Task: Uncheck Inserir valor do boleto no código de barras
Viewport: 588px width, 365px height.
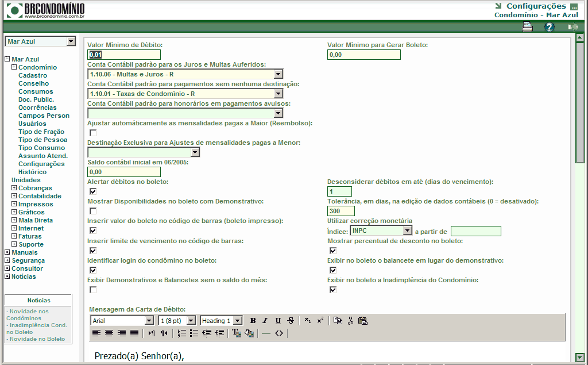Action: pos(93,230)
